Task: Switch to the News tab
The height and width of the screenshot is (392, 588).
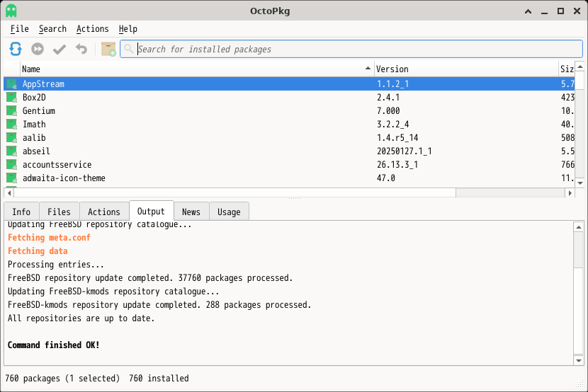Action: [x=191, y=212]
